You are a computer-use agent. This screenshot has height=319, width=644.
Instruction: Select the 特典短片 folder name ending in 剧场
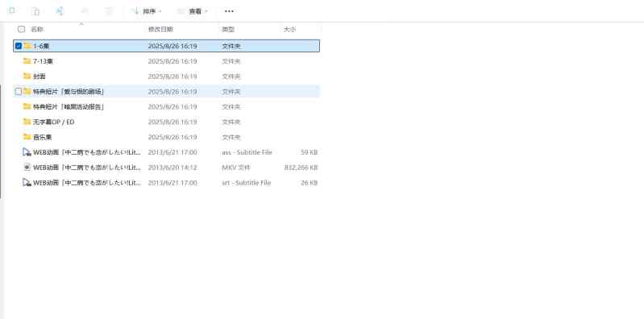[69, 92]
